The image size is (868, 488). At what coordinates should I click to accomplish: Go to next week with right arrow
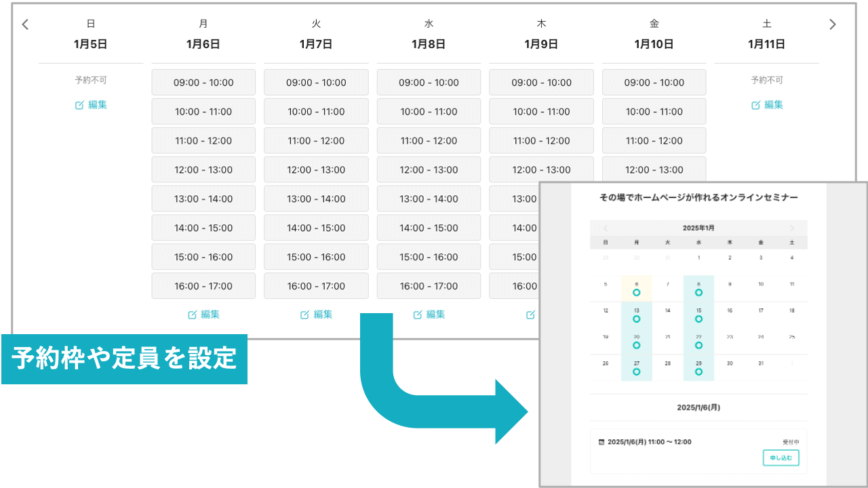pos(833,24)
